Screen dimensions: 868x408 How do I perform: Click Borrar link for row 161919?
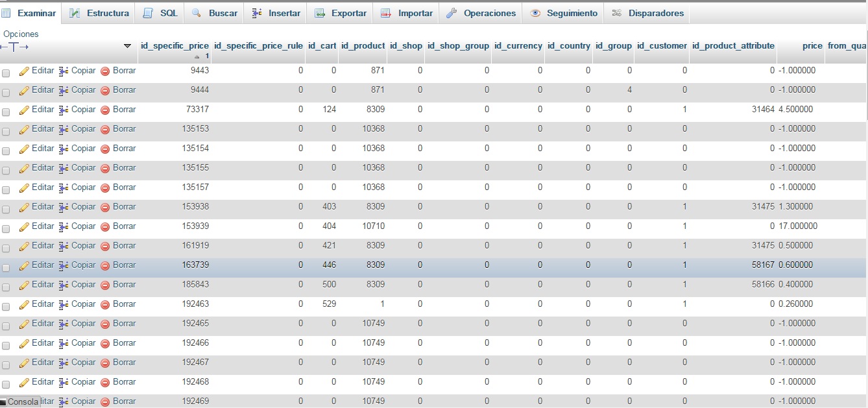click(124, 246)
